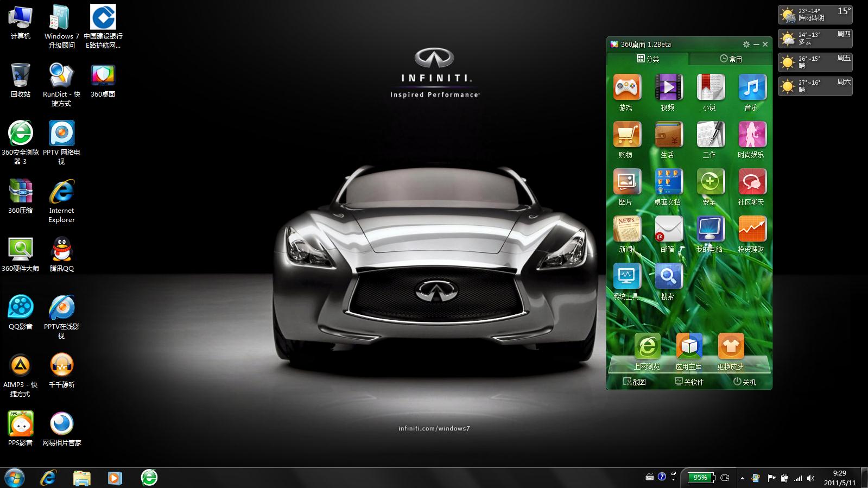The width and height of the screenshot is (868, 488).
Task: Open the 游戏 (Games) category icon
Action: 626,87
